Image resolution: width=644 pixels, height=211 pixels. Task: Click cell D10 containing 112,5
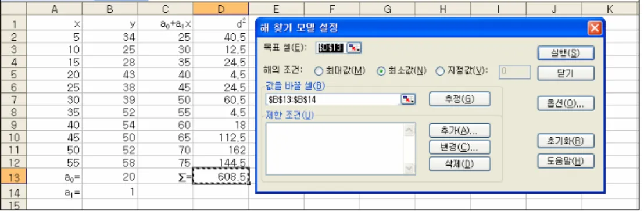[x=221, y=138]
